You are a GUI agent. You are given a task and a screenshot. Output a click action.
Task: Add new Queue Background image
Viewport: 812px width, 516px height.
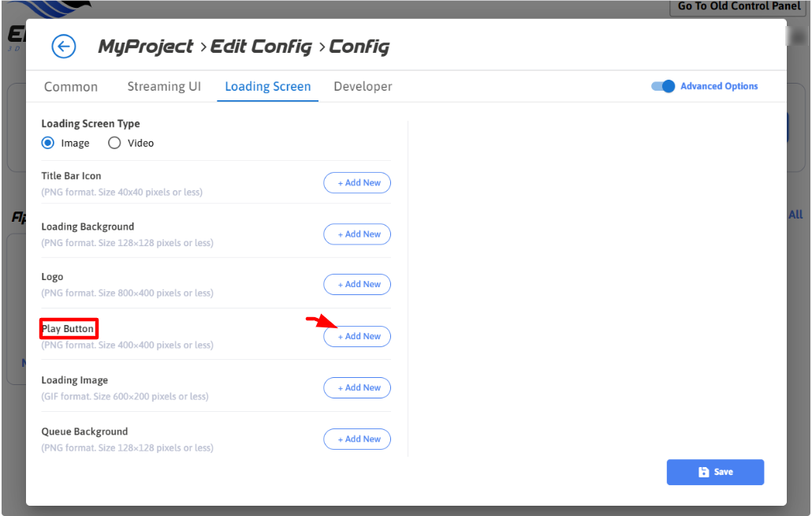click(357, 439)
